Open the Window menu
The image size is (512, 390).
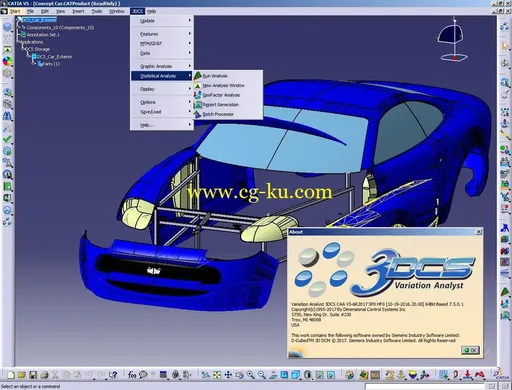[117, 11]
